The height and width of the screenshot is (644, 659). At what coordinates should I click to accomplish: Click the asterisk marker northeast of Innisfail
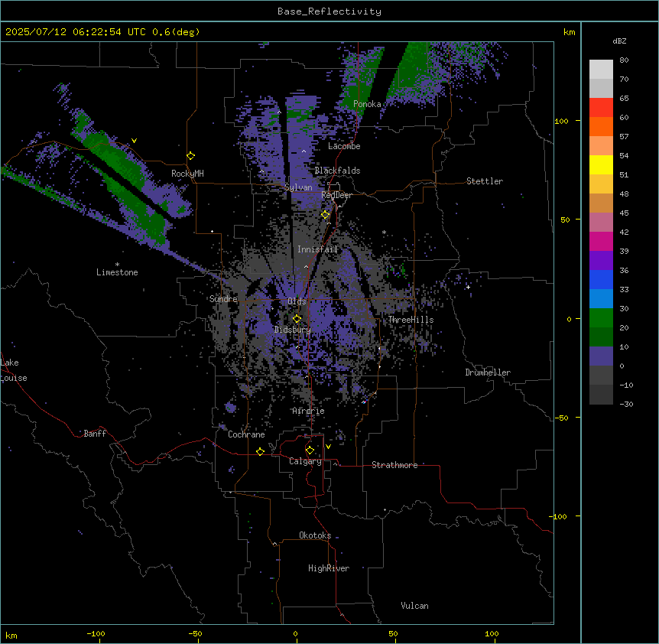pyautogui.click(x=384, y=232)
